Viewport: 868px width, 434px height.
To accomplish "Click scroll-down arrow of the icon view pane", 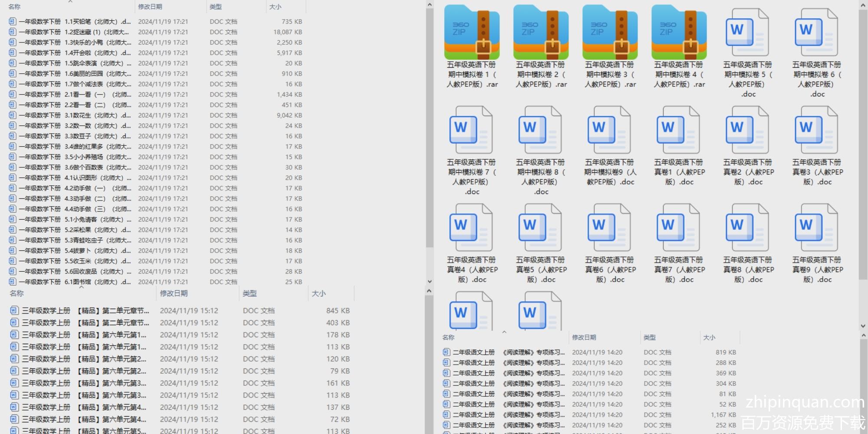I will point(863,325).
